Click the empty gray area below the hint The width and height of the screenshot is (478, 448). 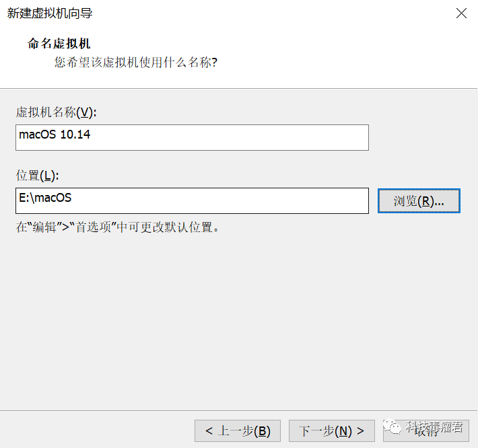(x=236, y=316)
